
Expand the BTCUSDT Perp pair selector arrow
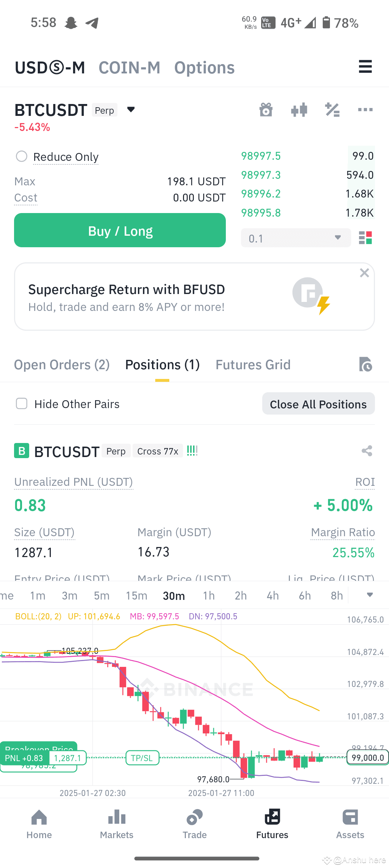[x=131, y=109]
